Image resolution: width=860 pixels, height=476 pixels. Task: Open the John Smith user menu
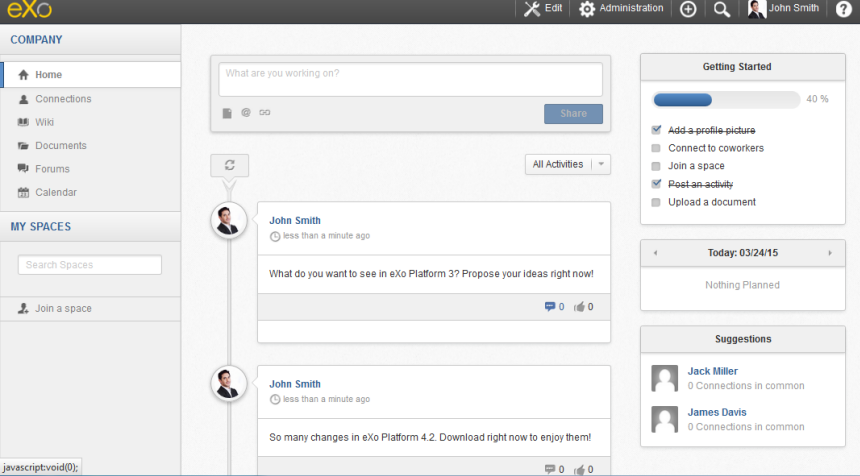click(784, 9)
